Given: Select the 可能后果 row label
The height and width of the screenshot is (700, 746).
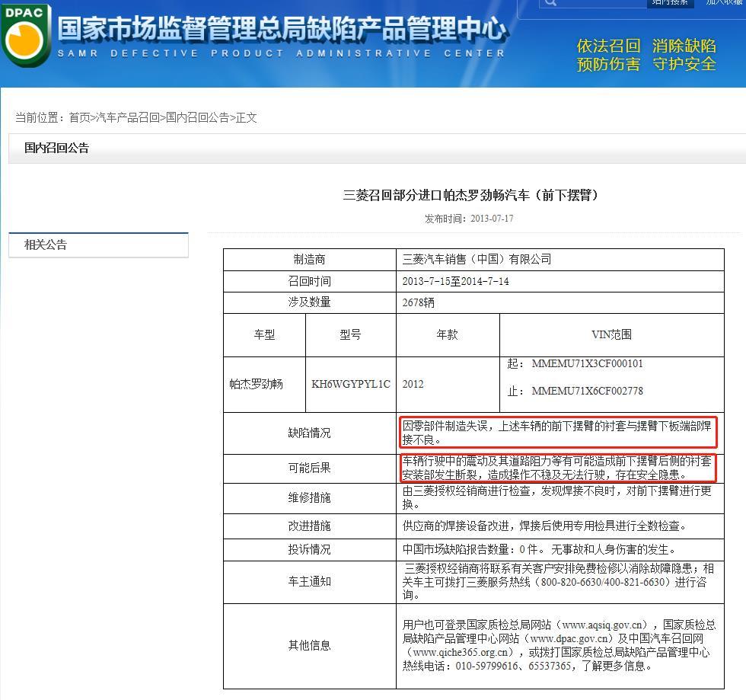Looking at the screenshot, I should 309,468.
